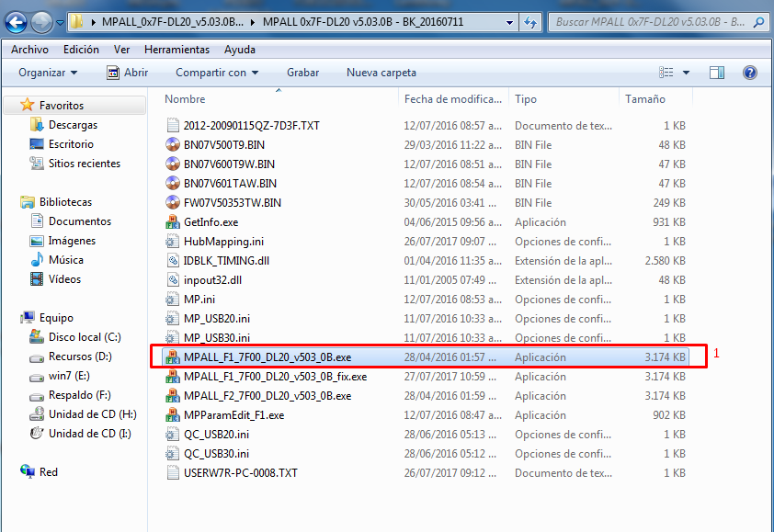Click the BN07V500T9.BIN disc icon
The width and height of the screenshot is (774, 532).
pos(173,144)
